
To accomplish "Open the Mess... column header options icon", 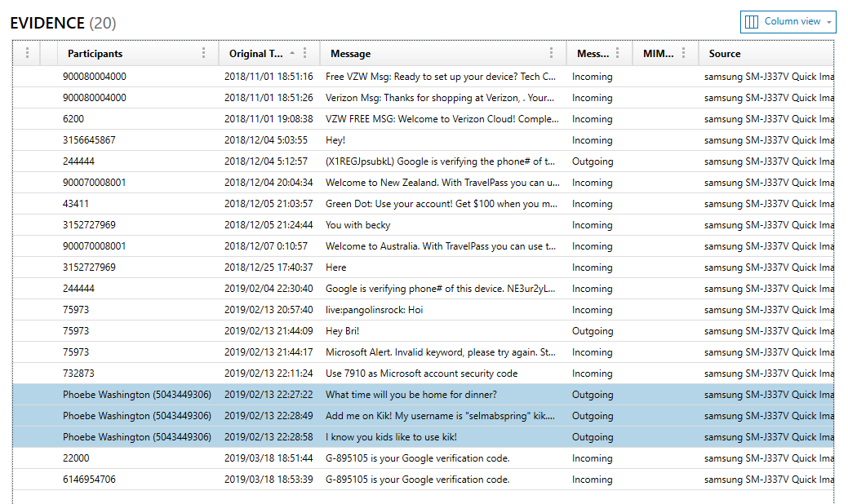I will coord(618,53).
